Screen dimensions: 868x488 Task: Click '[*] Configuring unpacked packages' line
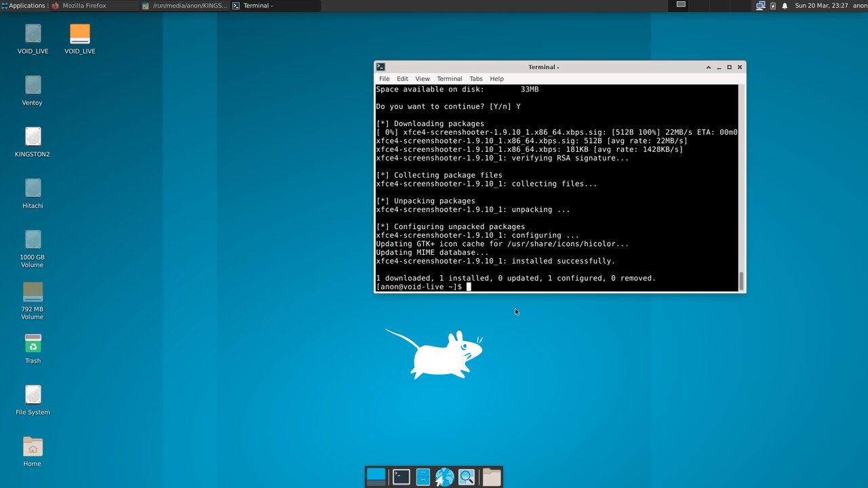(x=450, y=226)
